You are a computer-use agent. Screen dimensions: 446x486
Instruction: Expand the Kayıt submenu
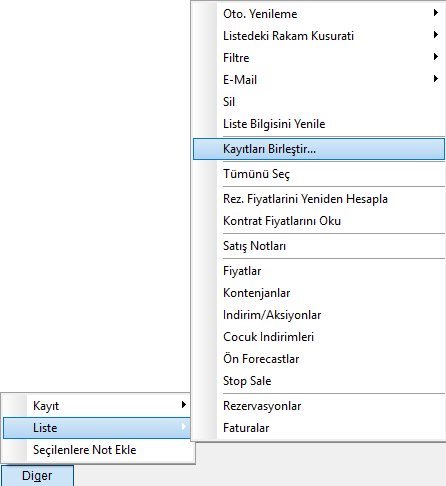(x=97, y=406)
